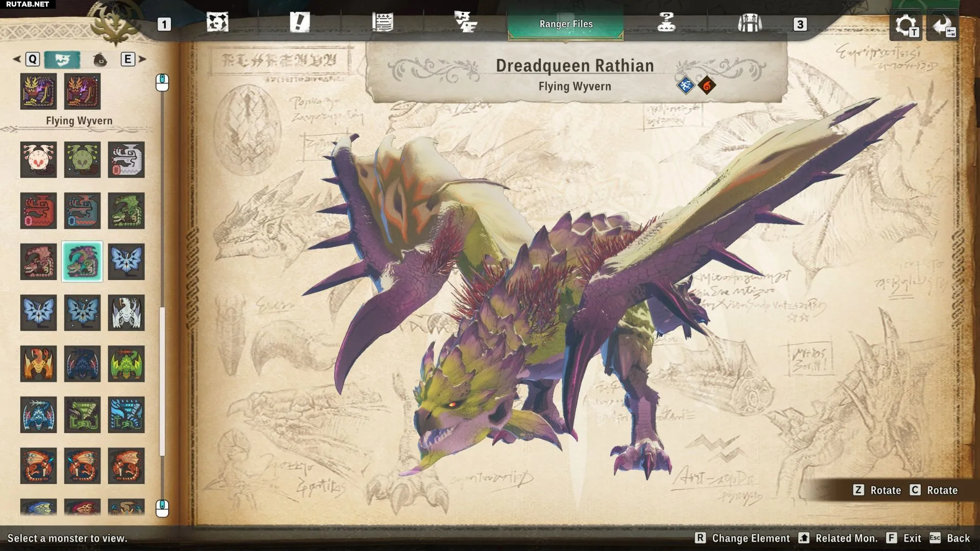Open the notes list tab icon
The image size is (980, 551).
[x=382, y=22]
